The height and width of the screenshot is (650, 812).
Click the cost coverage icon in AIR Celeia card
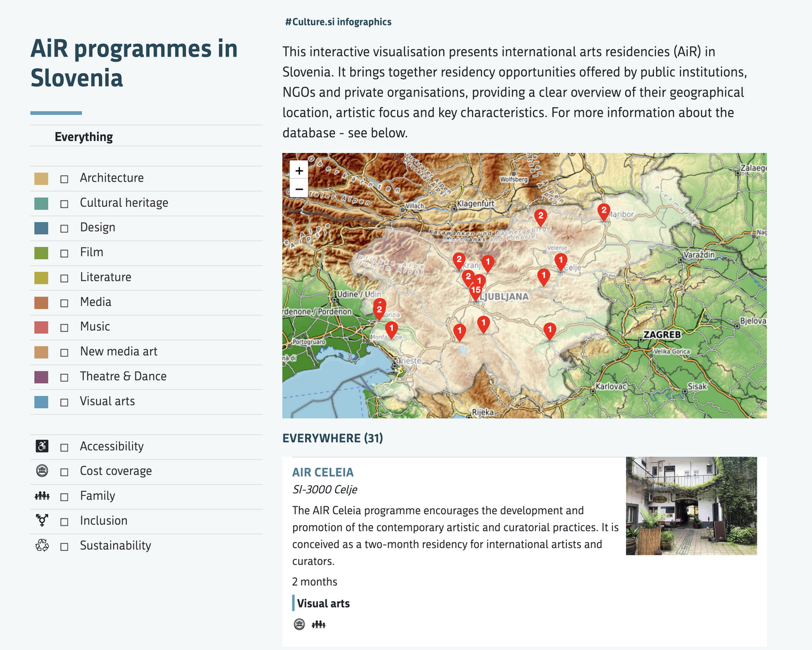click(x=299, y=625)
